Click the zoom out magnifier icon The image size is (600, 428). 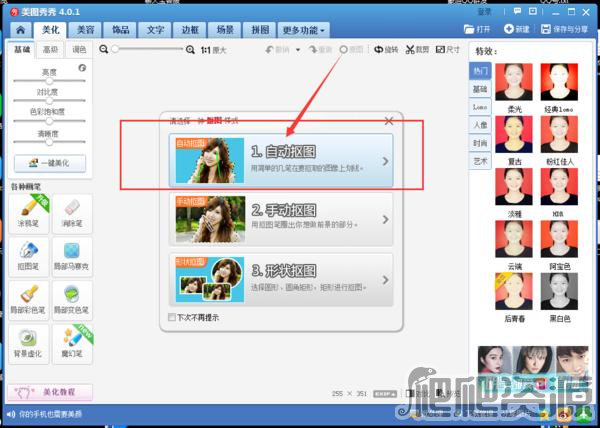click(103, 49)
